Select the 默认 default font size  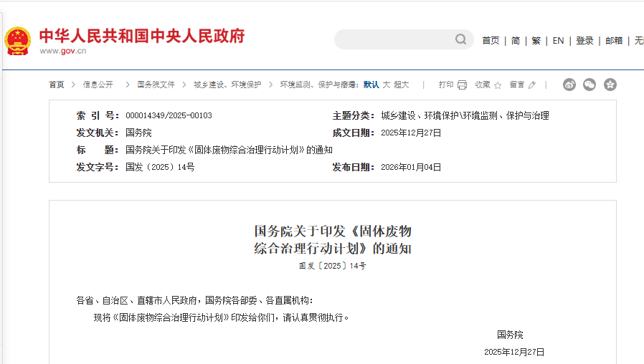(371, 85)
